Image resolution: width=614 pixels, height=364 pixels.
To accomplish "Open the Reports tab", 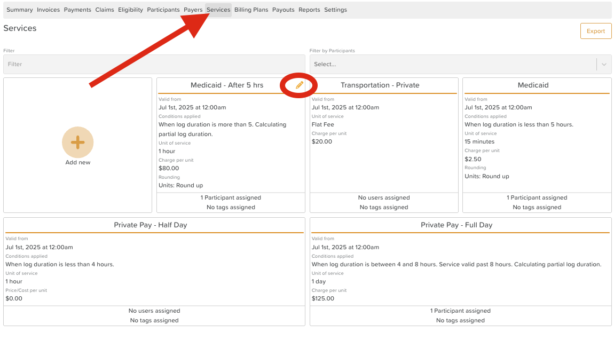I will (309, 10).
